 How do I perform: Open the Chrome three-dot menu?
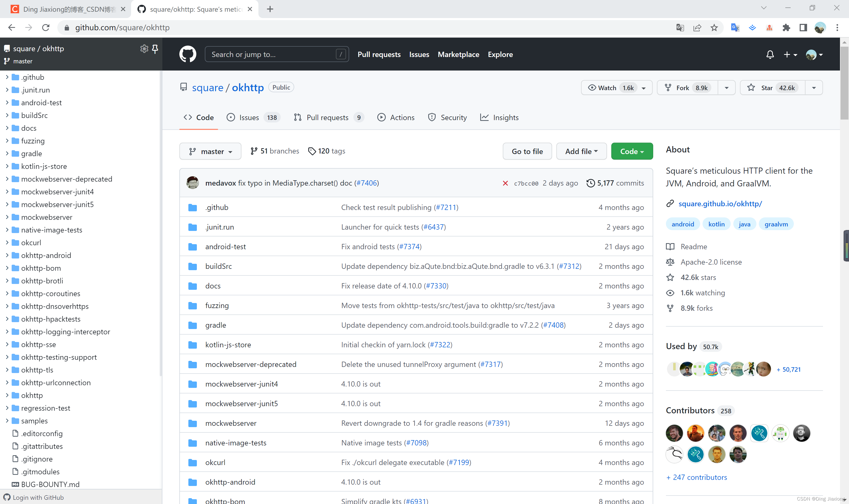(837, 28)
